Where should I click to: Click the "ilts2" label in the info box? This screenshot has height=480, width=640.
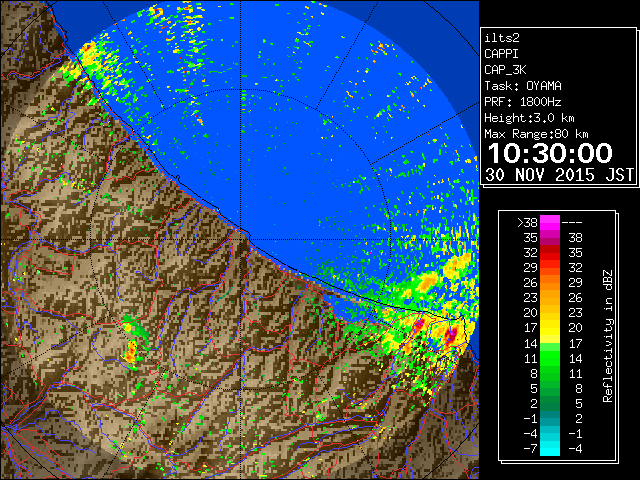(x=502, y=38)
